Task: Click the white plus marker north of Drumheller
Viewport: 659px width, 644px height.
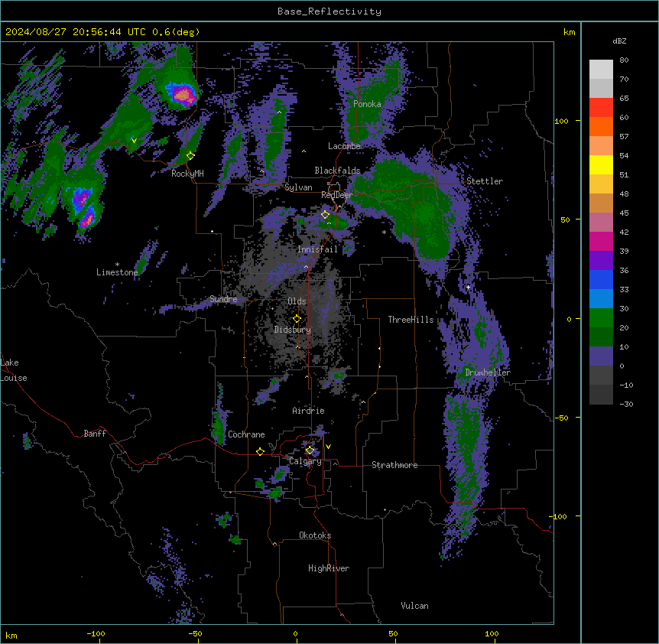Action: (x=468, y=287)
